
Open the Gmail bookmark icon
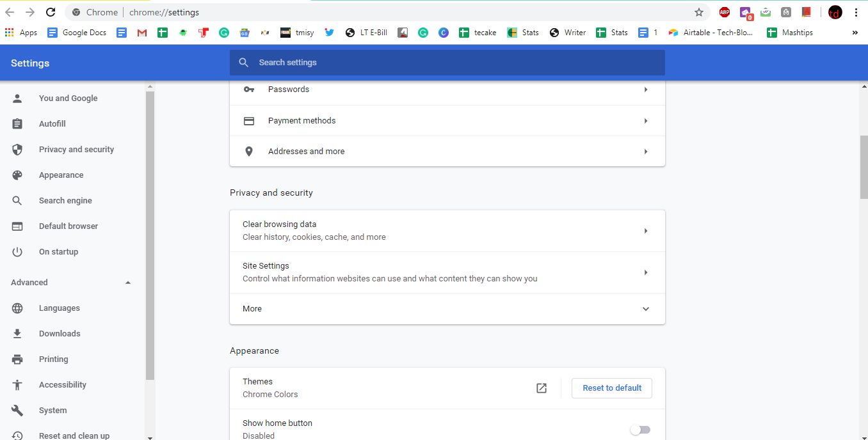pos(142,33)
